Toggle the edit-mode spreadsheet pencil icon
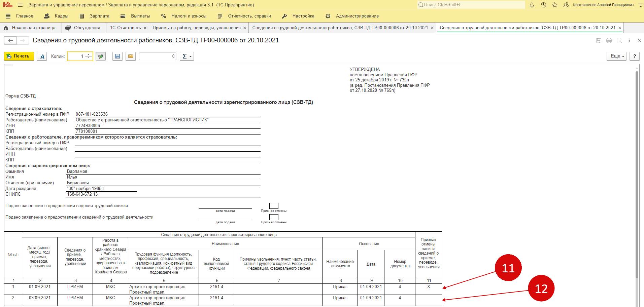 tap(101, 56)
